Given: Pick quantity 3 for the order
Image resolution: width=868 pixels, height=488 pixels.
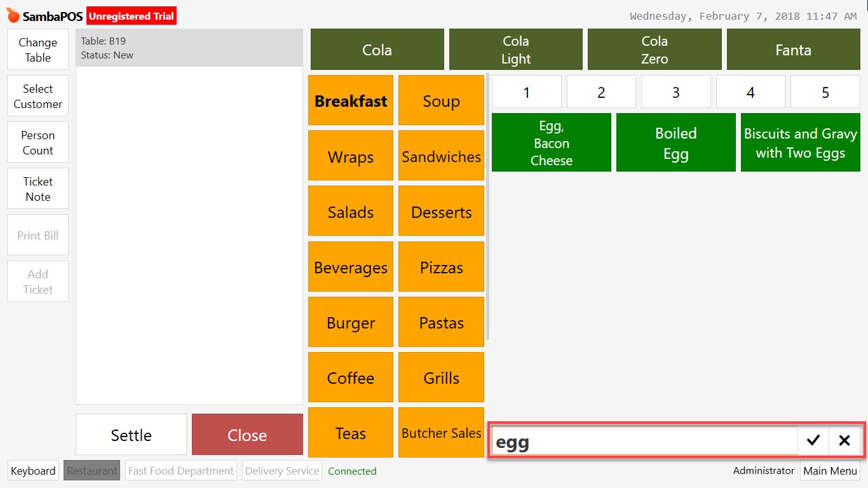Looking at the screenshot, I should 675,91.
